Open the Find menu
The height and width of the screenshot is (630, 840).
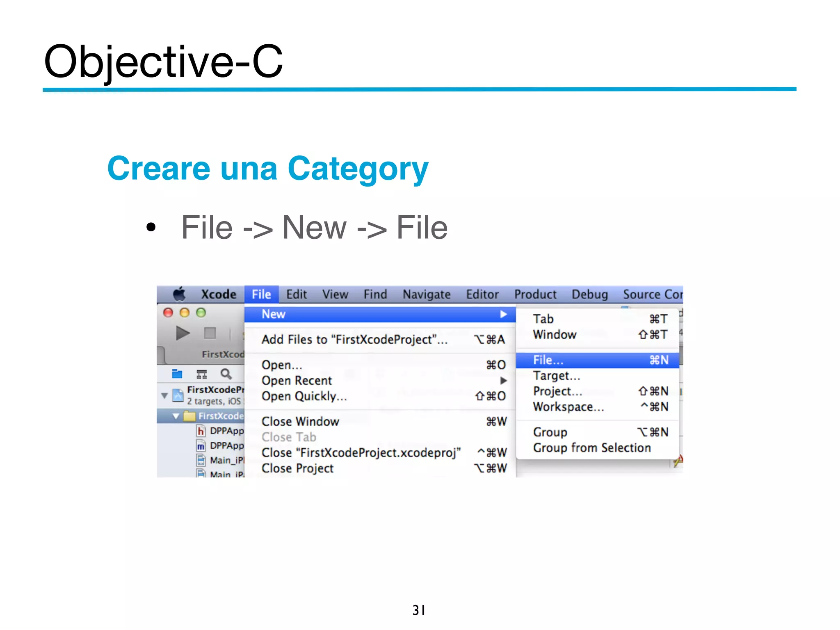click(x=375, y=294)
